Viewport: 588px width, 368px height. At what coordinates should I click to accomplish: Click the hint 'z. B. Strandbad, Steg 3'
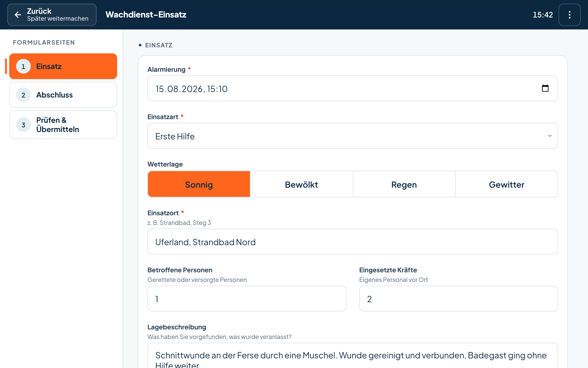179,223
